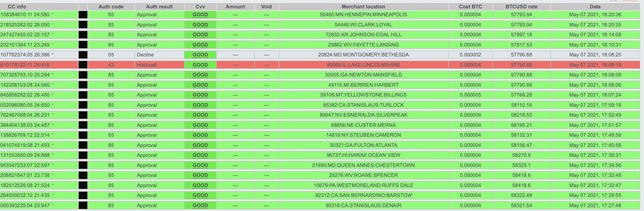This screenshot has height=211, width=644.
Task: Click GOOD badge in the YELLOWSTONE:BILLINGS row
Action: point(200,95)
